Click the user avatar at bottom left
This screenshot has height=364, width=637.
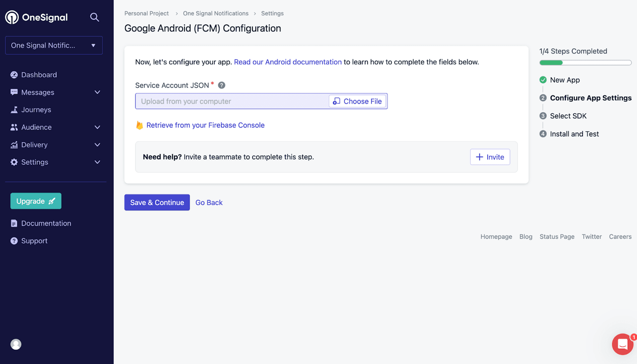(x=15, y=344)
